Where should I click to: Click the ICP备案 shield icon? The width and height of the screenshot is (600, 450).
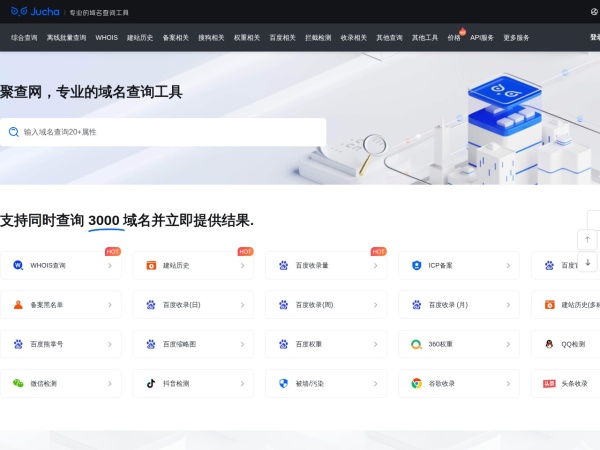(416, 265)
